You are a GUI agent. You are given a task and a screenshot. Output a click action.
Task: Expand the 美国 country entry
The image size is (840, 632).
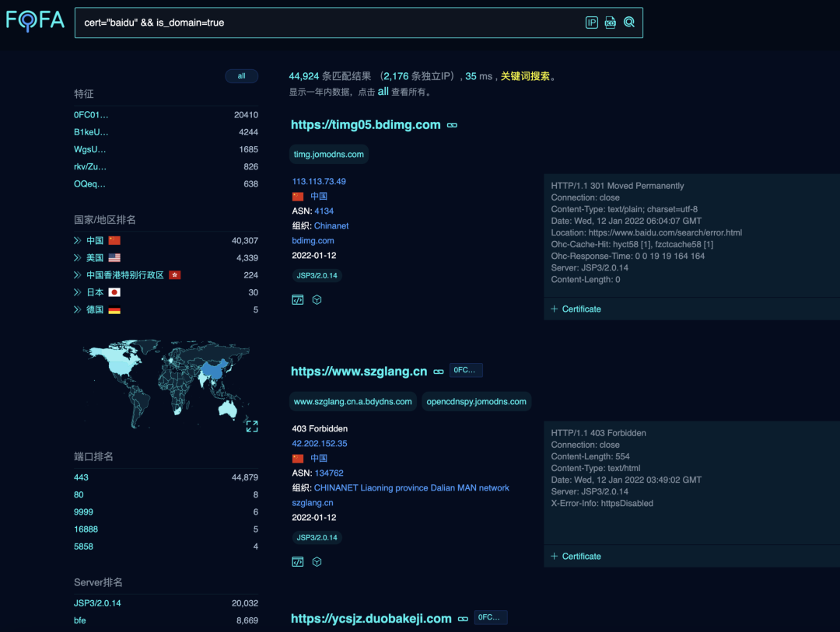[x=77, y=257]
